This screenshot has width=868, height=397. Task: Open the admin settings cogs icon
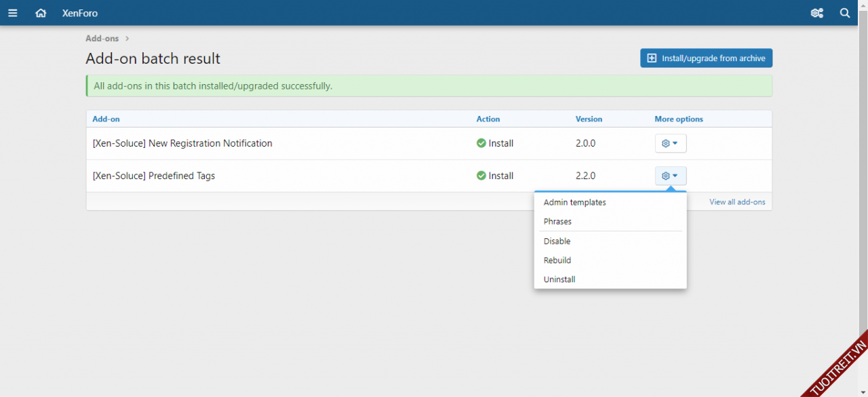[817, 13]
